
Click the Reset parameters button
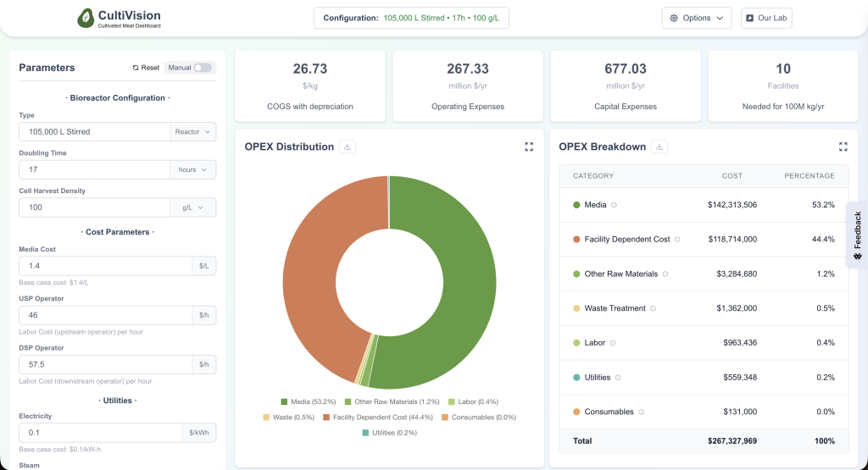pos(146,68)
